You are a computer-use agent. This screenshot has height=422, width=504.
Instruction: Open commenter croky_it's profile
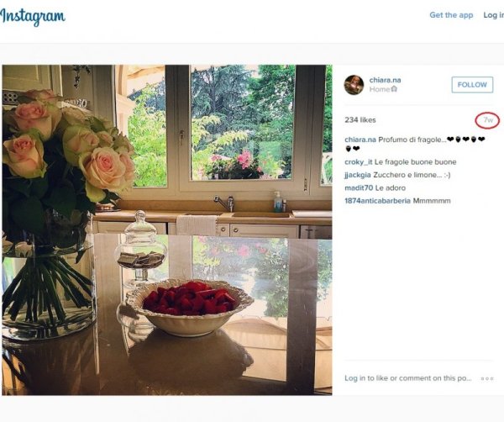359,161
